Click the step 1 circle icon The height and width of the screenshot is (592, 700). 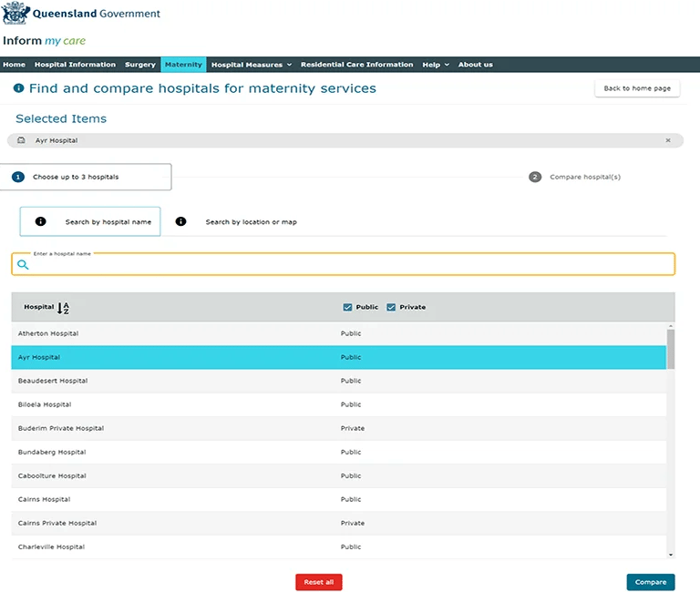(18, 177)
